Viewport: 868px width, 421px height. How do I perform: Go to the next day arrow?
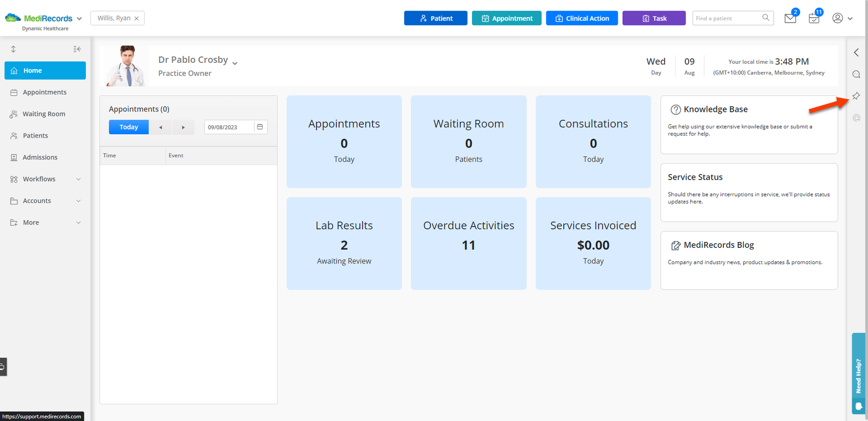[183, 127]
